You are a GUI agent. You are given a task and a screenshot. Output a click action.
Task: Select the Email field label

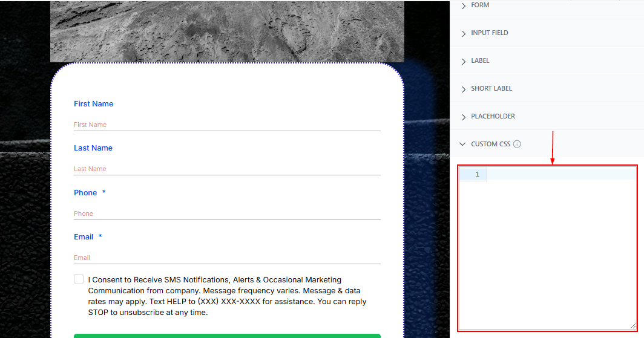84,237
